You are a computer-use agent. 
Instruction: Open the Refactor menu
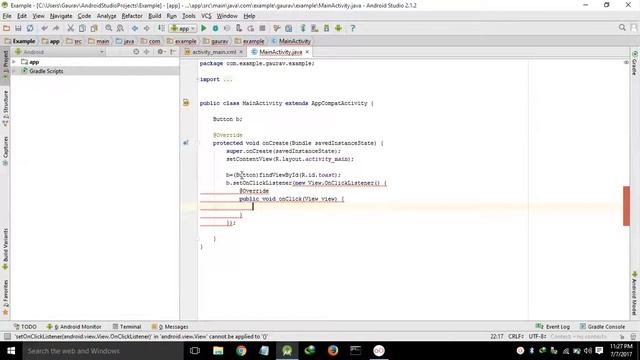pos(132,16)
